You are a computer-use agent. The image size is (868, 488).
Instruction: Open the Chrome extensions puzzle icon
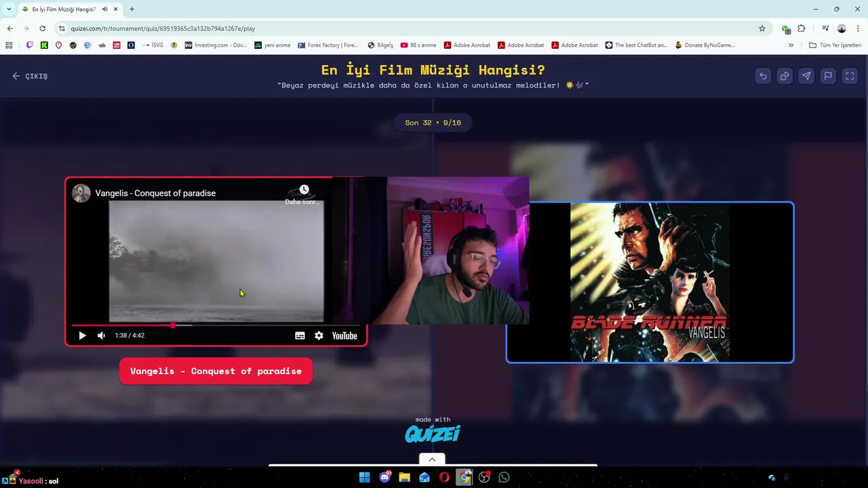coord(802,28)
